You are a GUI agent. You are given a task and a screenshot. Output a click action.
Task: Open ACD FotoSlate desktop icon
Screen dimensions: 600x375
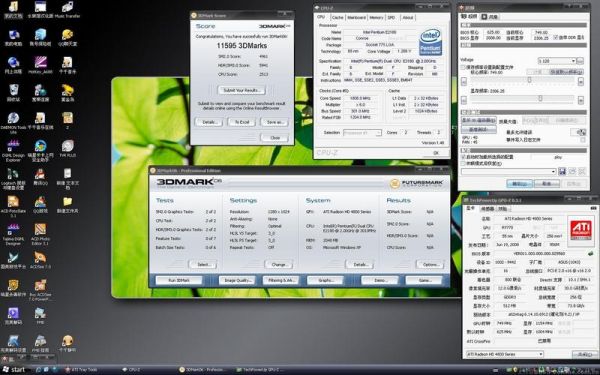point(13,207)
